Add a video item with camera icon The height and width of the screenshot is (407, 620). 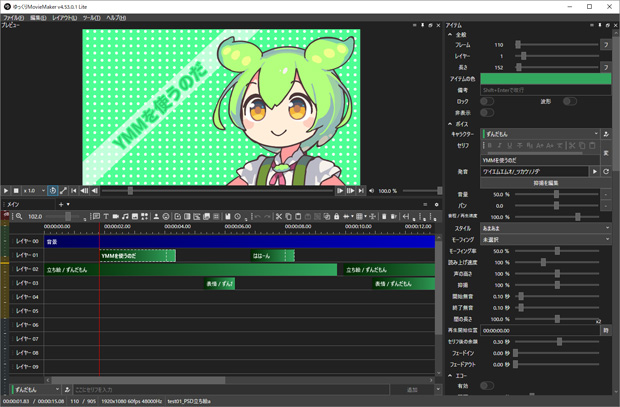point(115,216)
